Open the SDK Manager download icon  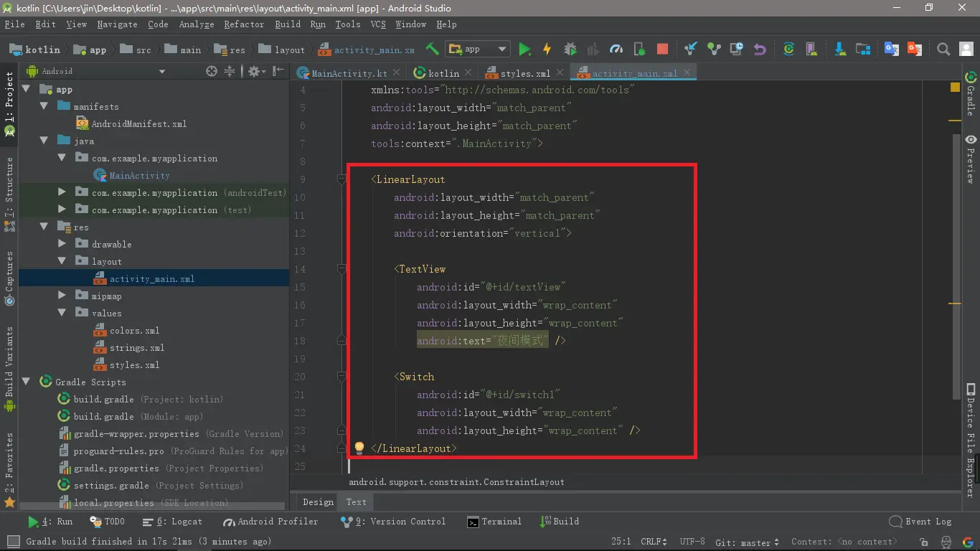[839, 49]
